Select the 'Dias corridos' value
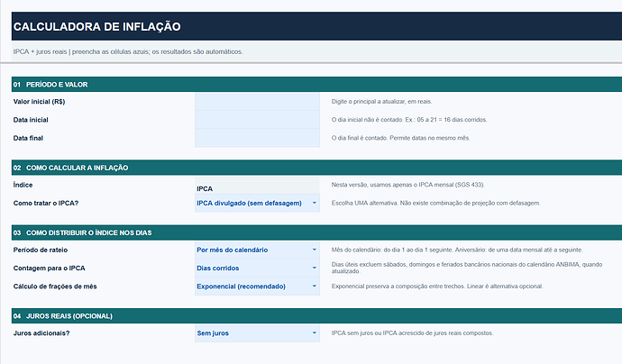622x364 pixels. (x=218, y=268)
